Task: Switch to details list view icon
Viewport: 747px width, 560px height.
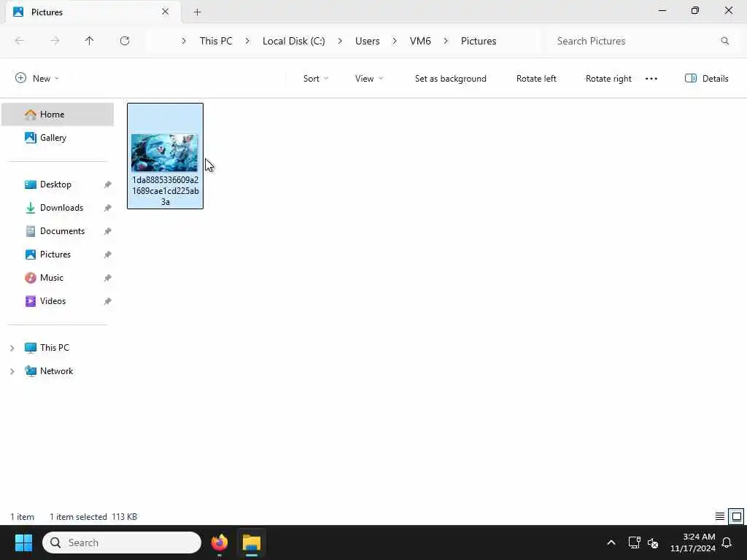Action: 720,516
